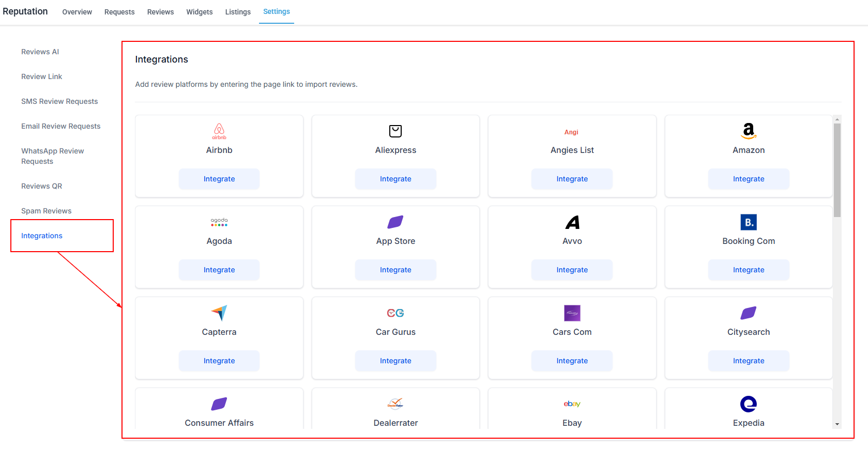Click the Airbnb logo icon

coord(219,131)
